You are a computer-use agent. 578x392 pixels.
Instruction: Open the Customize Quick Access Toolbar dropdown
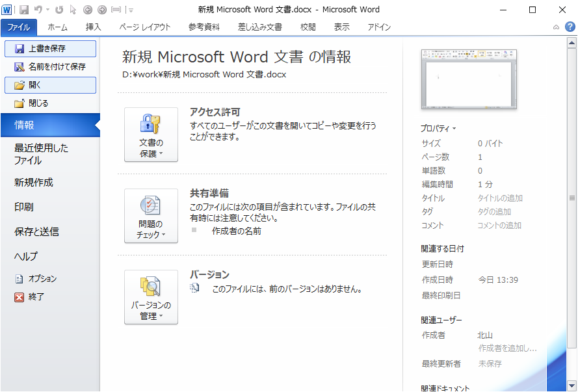click(130, 10)
